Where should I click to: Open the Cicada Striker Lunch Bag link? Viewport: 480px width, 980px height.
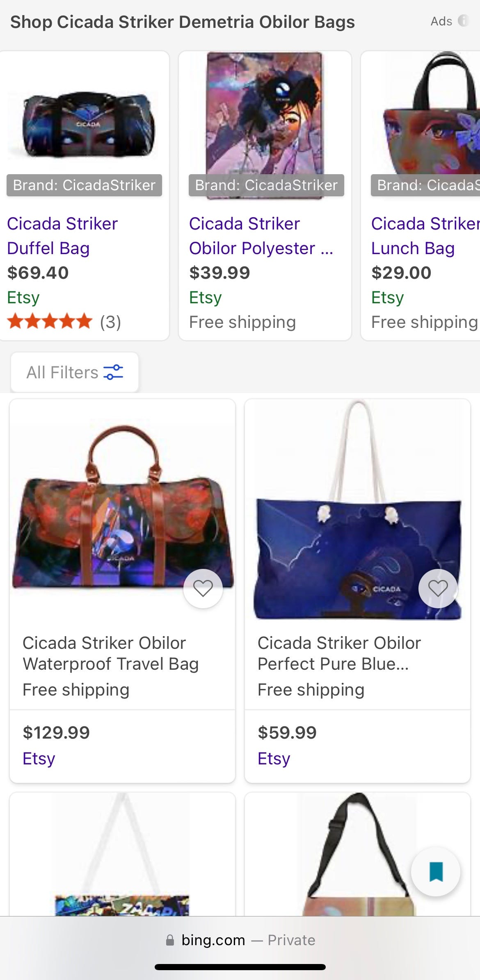pyautogui.click(x=425, y=236)
